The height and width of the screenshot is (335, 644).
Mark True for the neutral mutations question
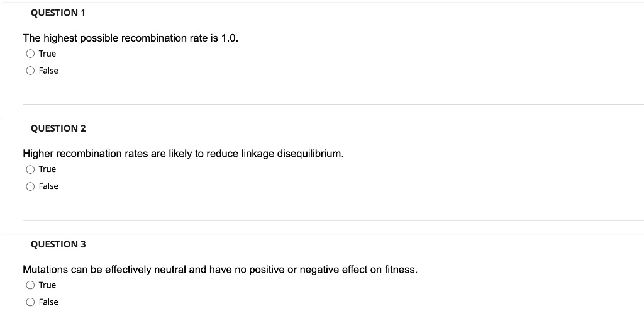pyautogui.click(x=30, y=285)
